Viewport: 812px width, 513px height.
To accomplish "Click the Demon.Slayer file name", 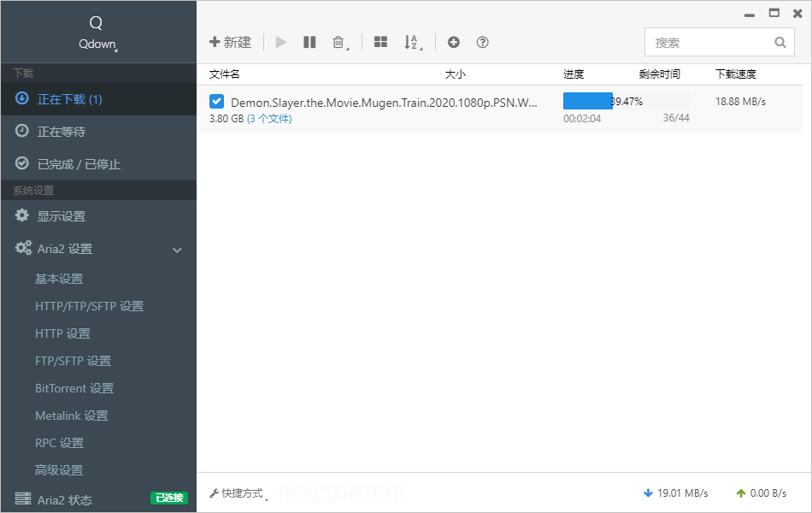I will click(x=384, y=103).
